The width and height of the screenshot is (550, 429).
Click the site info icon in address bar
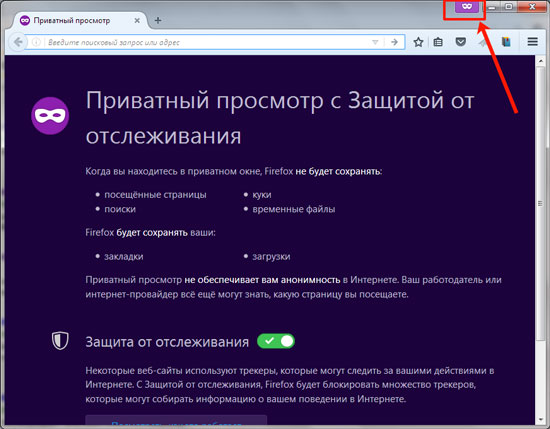pyautogui.click(x=36, y=42)
